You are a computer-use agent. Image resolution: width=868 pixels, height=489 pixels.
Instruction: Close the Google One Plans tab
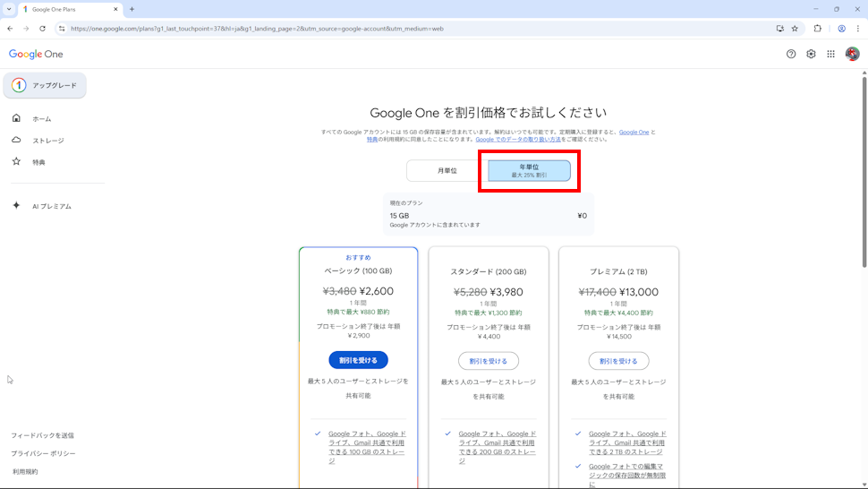pos(115,9)
